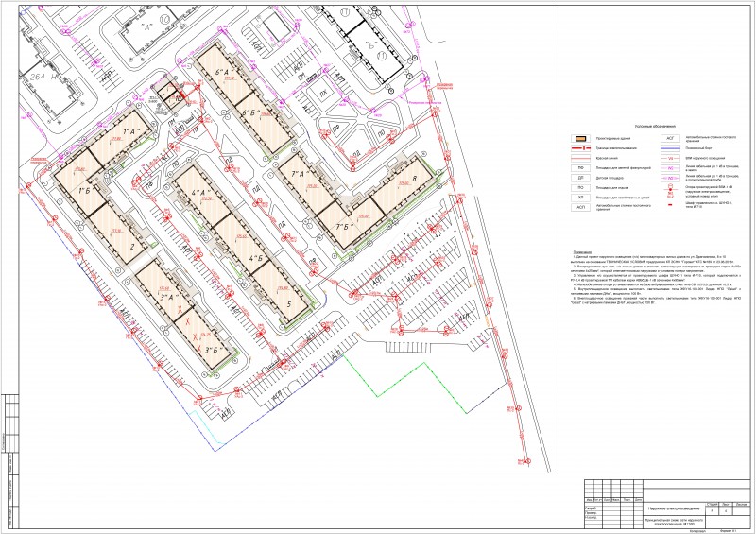Image resolution: width=756 pixels, height=534 pixels.
Task: Click the blue line legend symbol
Action: tap(670, 148)
